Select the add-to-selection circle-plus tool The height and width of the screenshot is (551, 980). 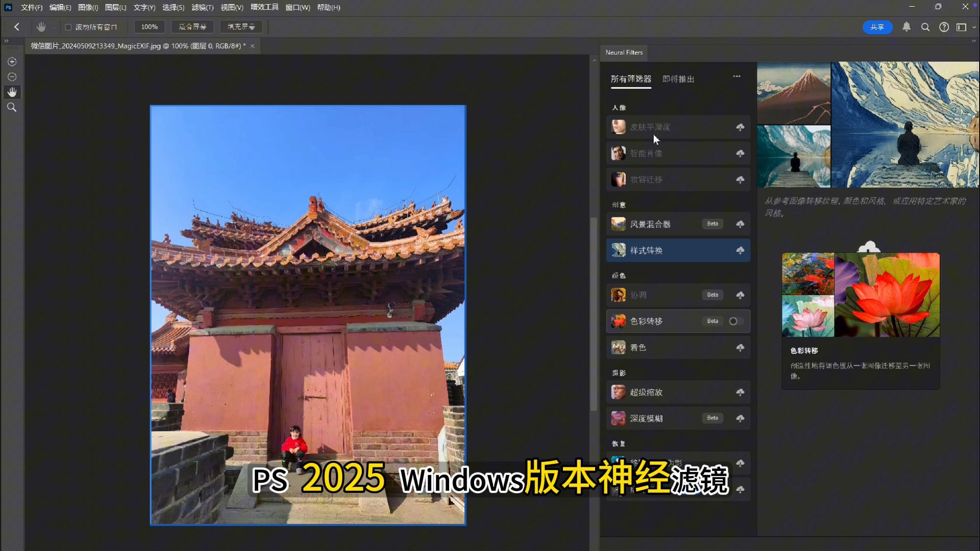click(12, 62)
